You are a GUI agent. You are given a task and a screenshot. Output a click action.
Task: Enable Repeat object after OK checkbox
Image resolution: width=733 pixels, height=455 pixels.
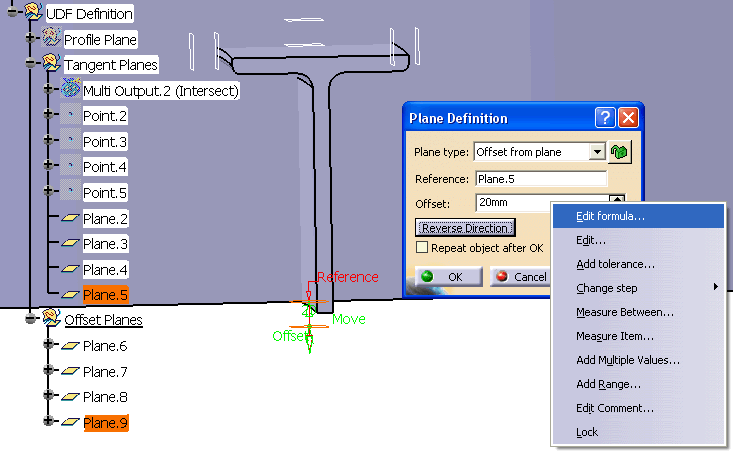422,247
